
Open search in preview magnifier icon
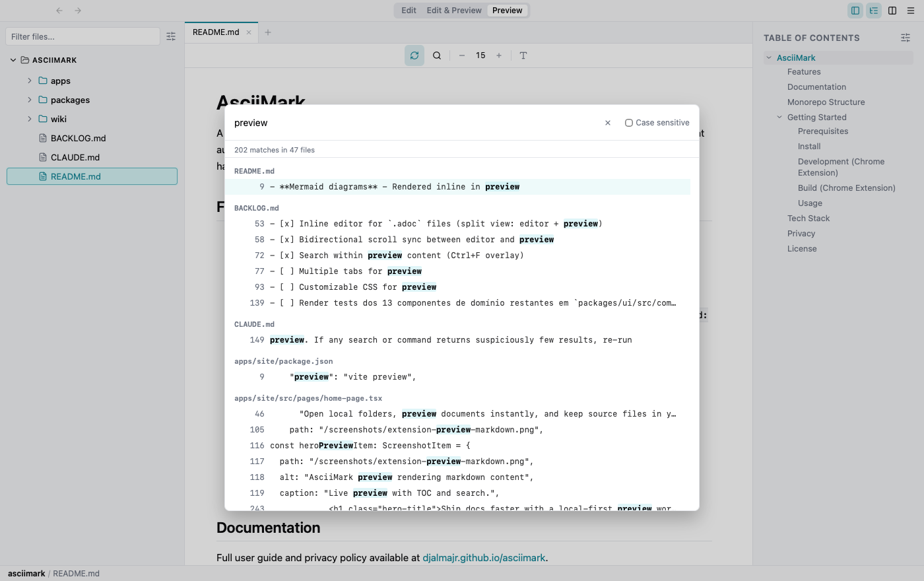(437, 55)
